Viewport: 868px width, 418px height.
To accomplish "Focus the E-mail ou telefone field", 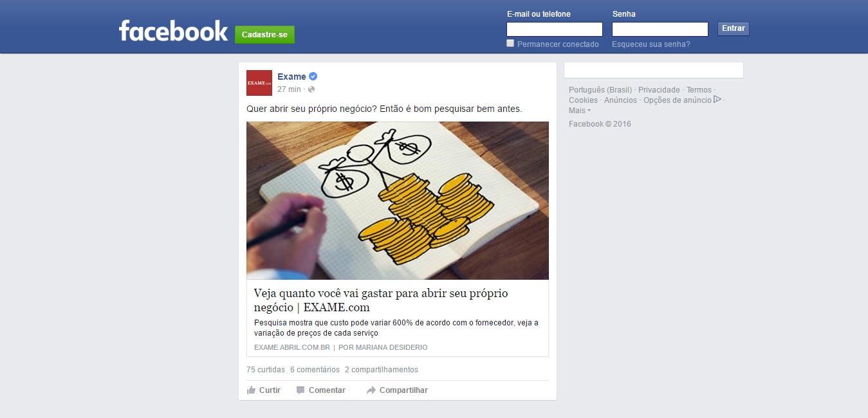I will pos(555,29).
